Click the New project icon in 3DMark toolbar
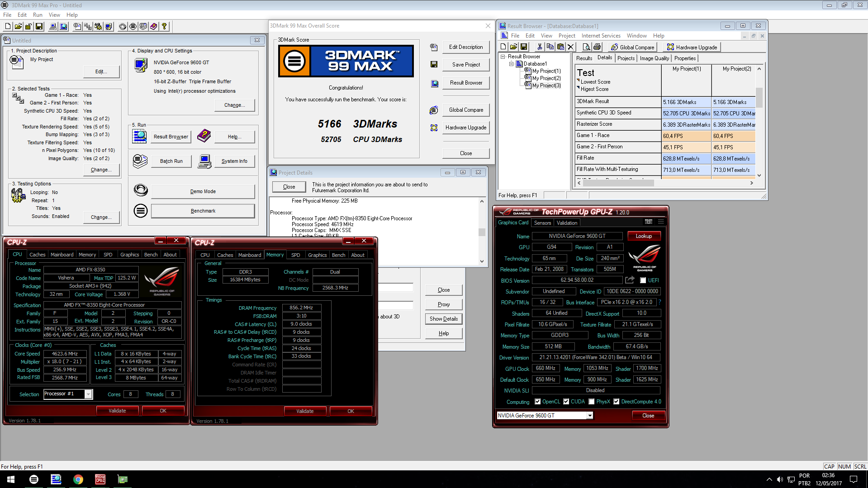The image size is (868, 488). tap(8, 27)
